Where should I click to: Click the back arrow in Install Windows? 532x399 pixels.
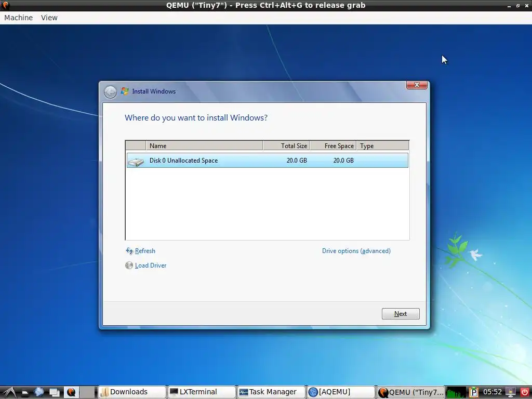pos(110,92)
